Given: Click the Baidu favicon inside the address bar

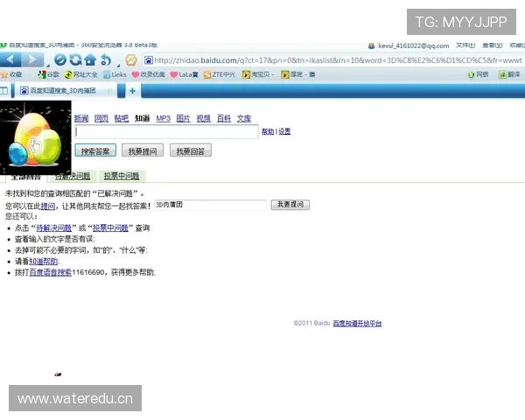Looking at the screenshot, I should tap(149, 60).
